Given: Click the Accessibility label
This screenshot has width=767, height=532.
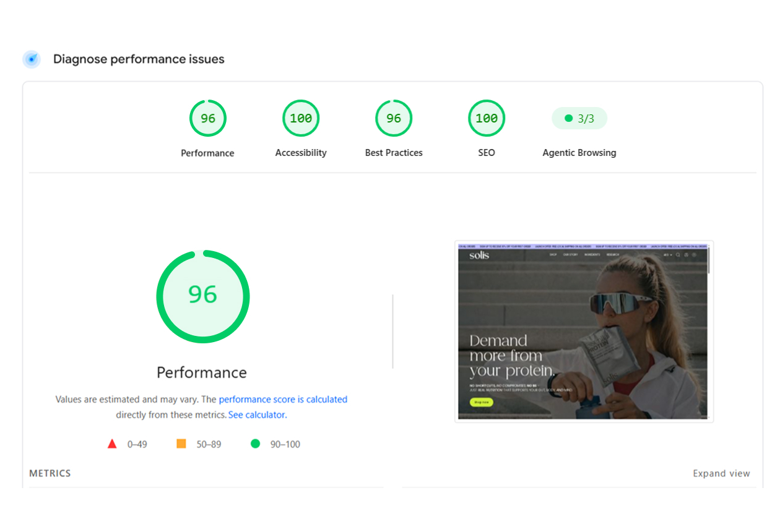Looking at the screenshot, I should [301, 153].
